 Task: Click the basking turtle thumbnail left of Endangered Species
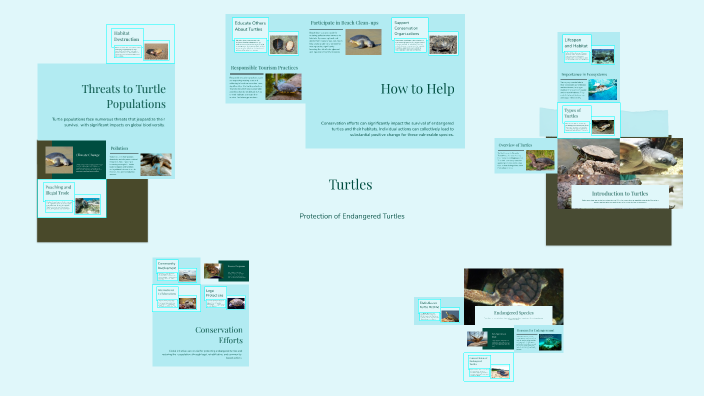tap(450, 316)
